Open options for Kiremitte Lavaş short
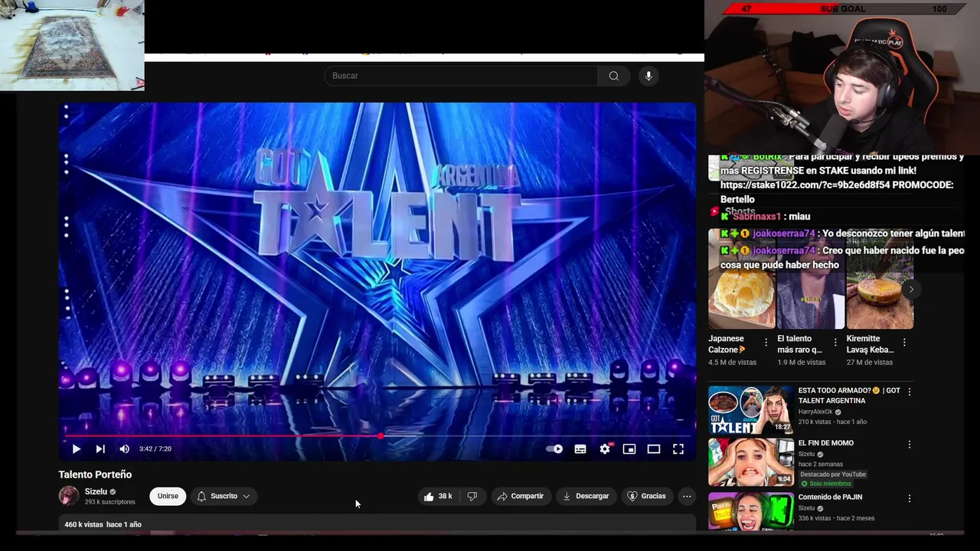 click(904, 343)
